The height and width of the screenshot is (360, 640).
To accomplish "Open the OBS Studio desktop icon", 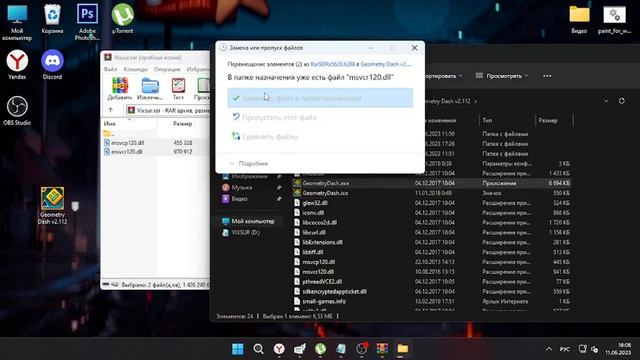I will point(17,111).
